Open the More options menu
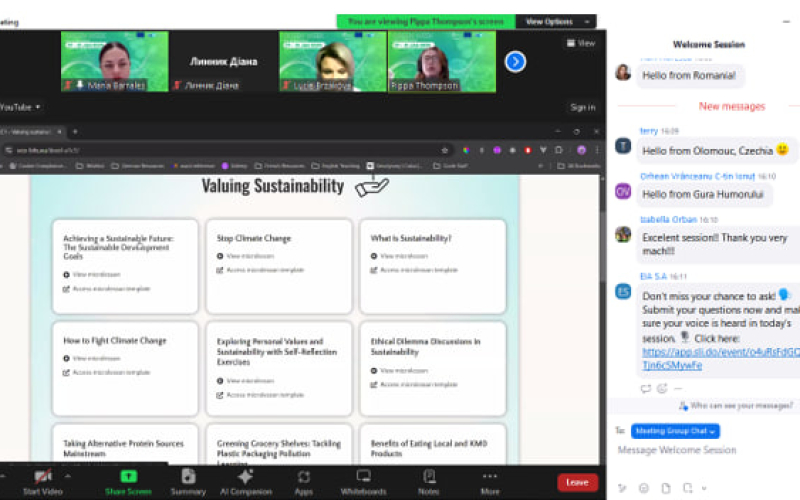 pyautogui.click(x=490, y=482)
